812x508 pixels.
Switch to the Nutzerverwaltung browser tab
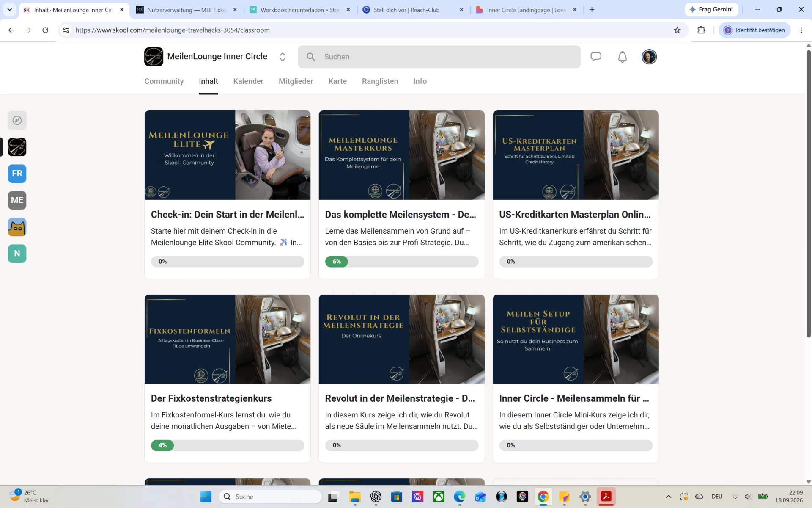point(187,10)
